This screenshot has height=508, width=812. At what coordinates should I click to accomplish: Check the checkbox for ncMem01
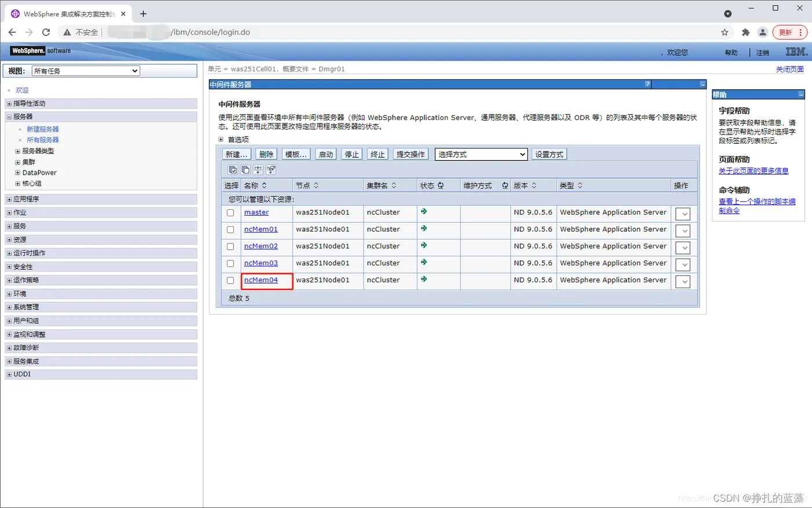pos(230,230)
